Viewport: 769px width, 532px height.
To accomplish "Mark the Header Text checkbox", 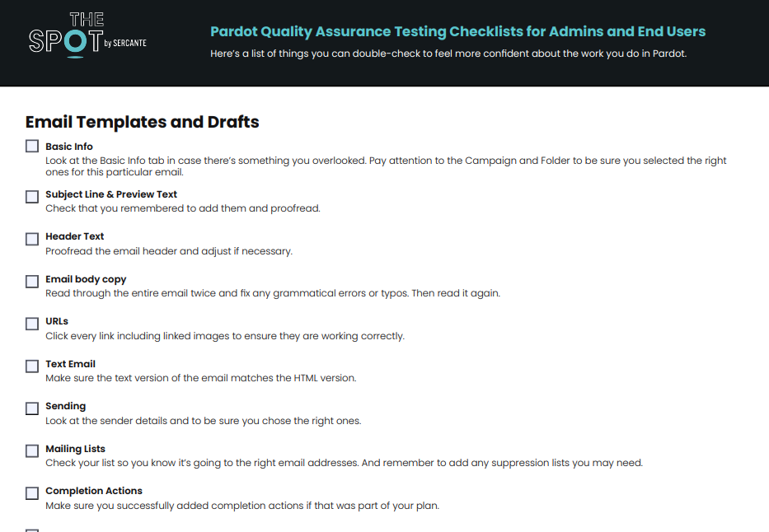I will 32,239.
